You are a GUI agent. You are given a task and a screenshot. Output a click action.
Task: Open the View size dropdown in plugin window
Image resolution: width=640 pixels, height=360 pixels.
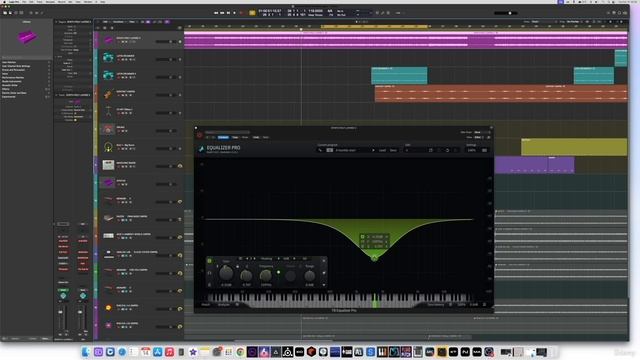coord(479,137)
